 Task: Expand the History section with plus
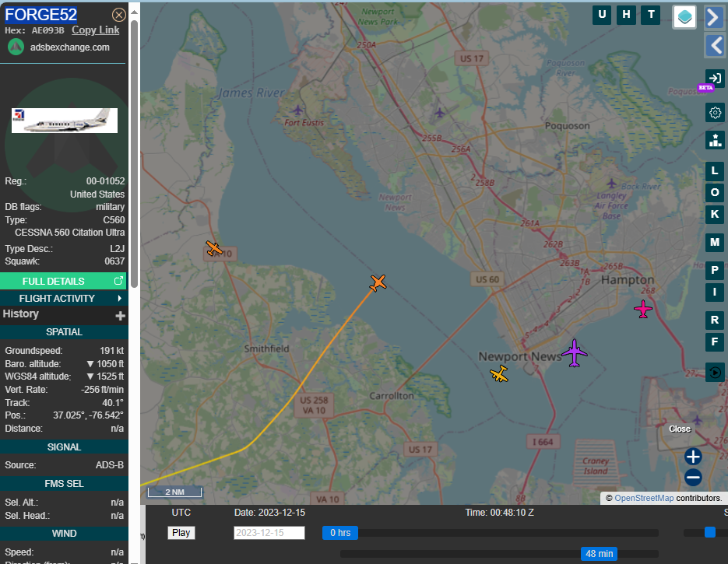click(121, 315)
